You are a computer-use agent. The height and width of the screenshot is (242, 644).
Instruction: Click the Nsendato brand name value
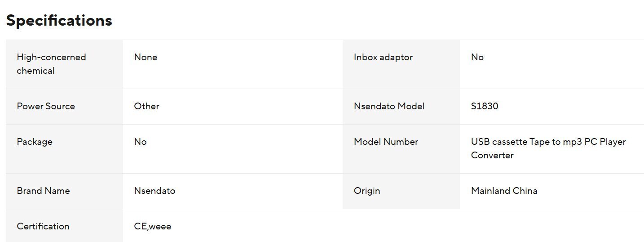[x=154, y=191]
